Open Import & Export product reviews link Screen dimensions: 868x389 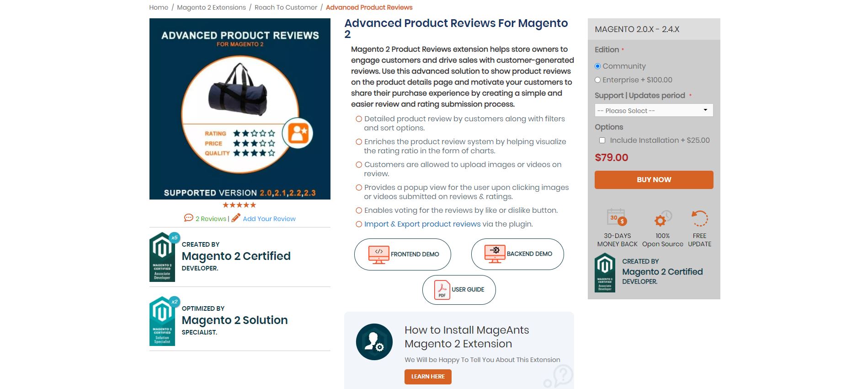click(422, 224)
